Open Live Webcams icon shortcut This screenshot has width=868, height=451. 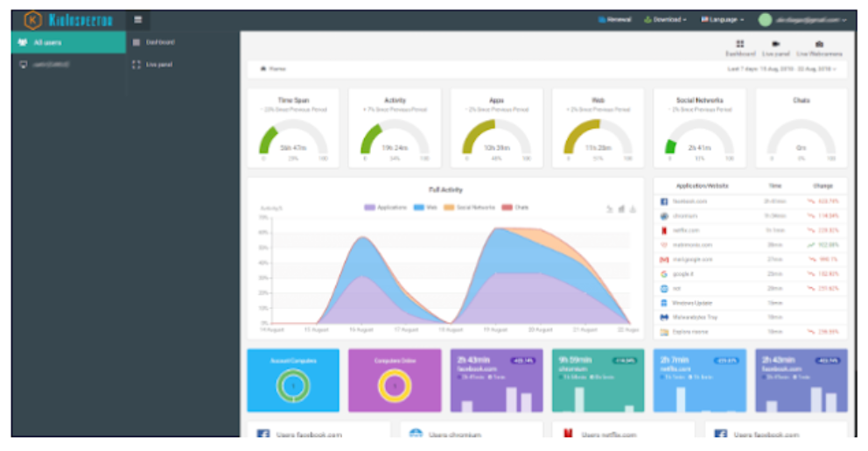(x=818, y=48)
